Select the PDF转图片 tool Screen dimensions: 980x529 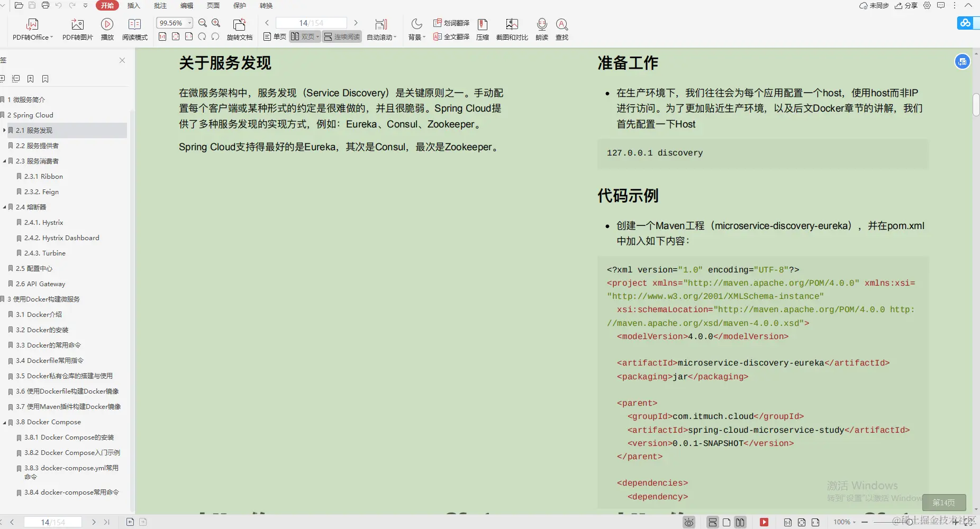point(77,29)
